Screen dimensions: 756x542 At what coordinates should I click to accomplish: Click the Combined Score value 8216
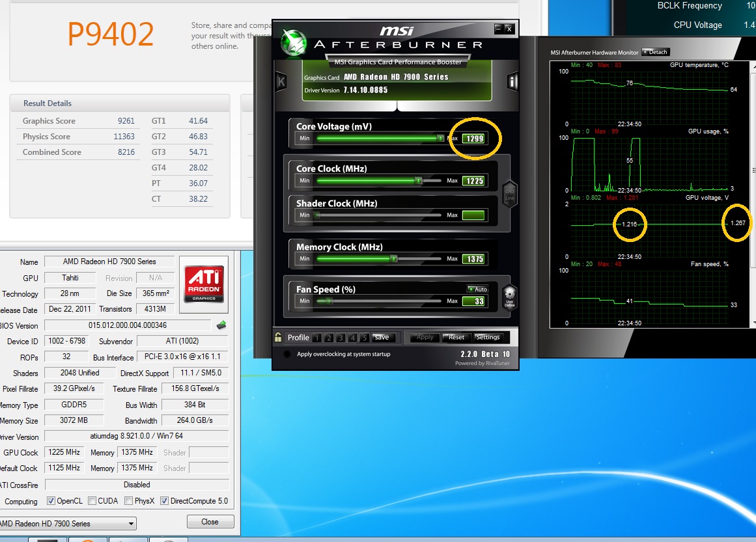[126, 152]
